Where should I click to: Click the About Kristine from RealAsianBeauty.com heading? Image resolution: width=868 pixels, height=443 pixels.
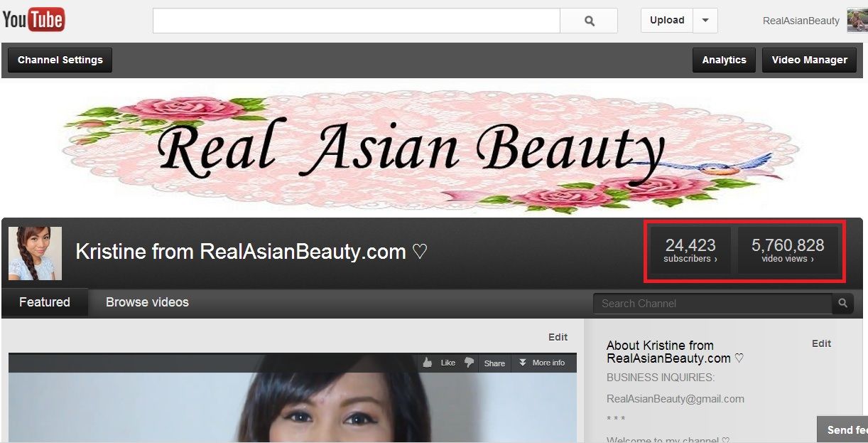click(x=675, y=352)
